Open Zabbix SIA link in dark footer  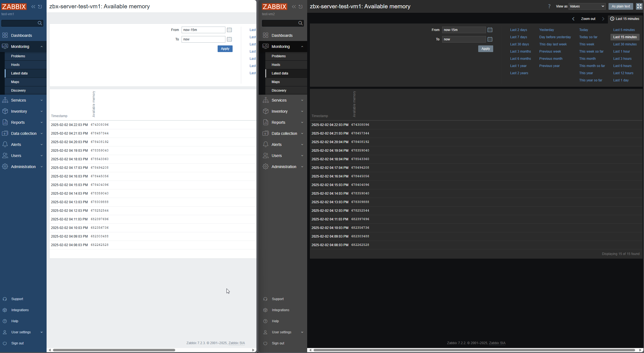coord(497,343)
